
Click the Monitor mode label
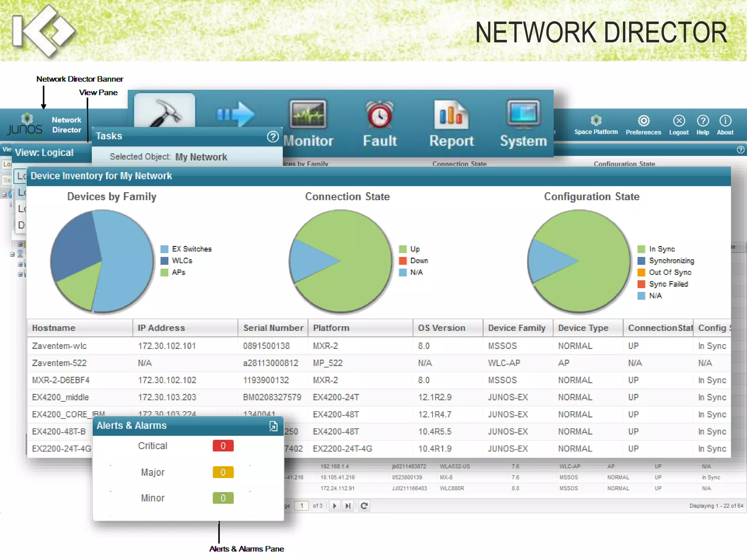click(308, 141)
